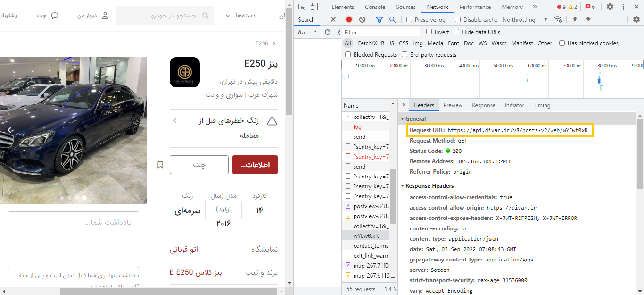Toggle the network filter funnel icon
Viewport: 644px width, 295px height.
click(380, 19)
